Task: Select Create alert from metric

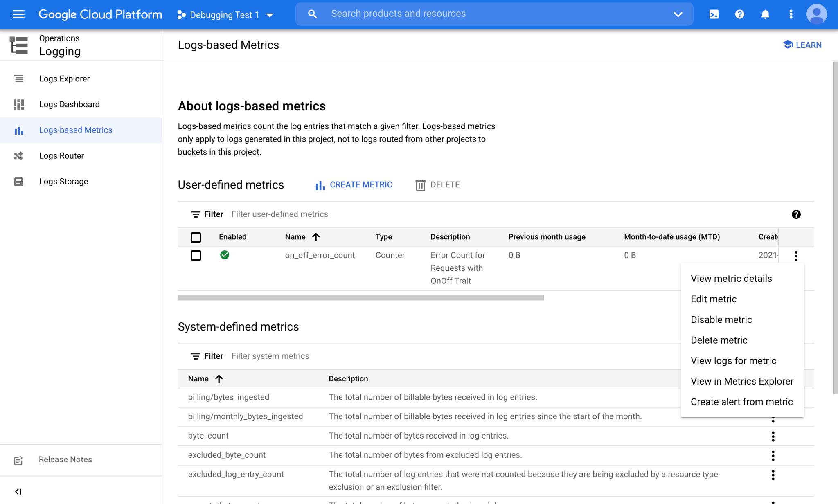Action: coord(741,402)
